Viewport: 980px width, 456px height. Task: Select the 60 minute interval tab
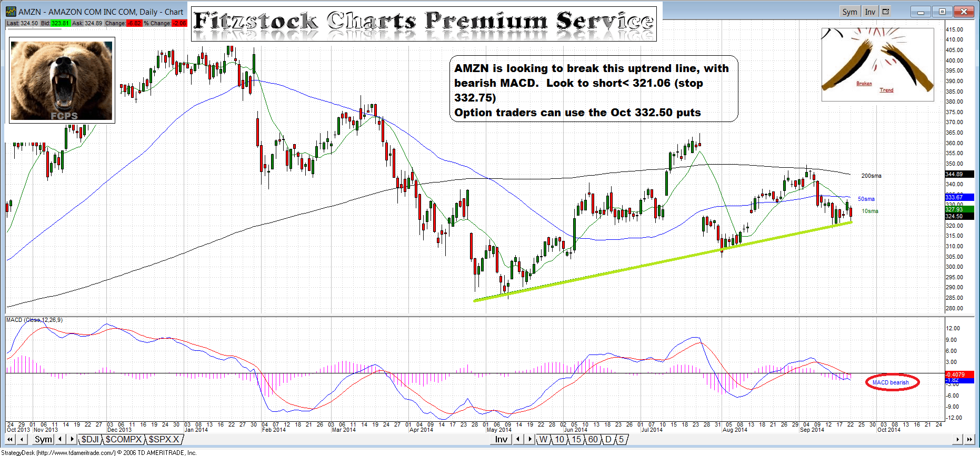coord(593,439)
